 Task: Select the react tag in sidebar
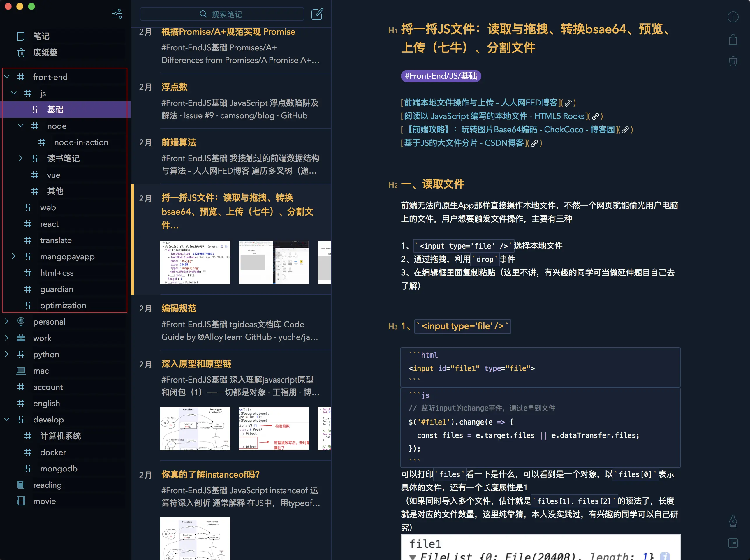pos(49,224)
